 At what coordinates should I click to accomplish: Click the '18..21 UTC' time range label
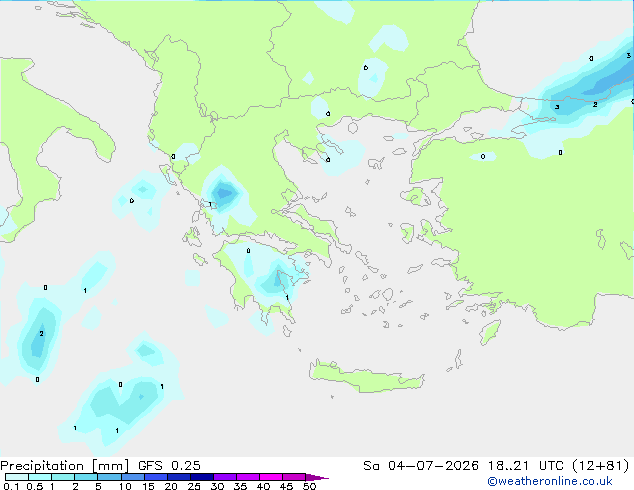pos(526,466)
